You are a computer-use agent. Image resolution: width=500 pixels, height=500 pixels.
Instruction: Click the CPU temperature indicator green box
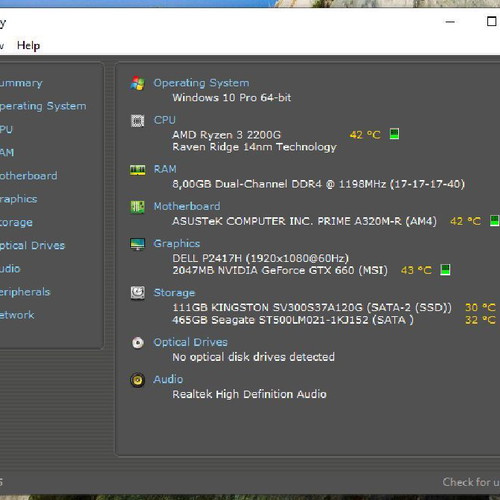tap(394, 134)
